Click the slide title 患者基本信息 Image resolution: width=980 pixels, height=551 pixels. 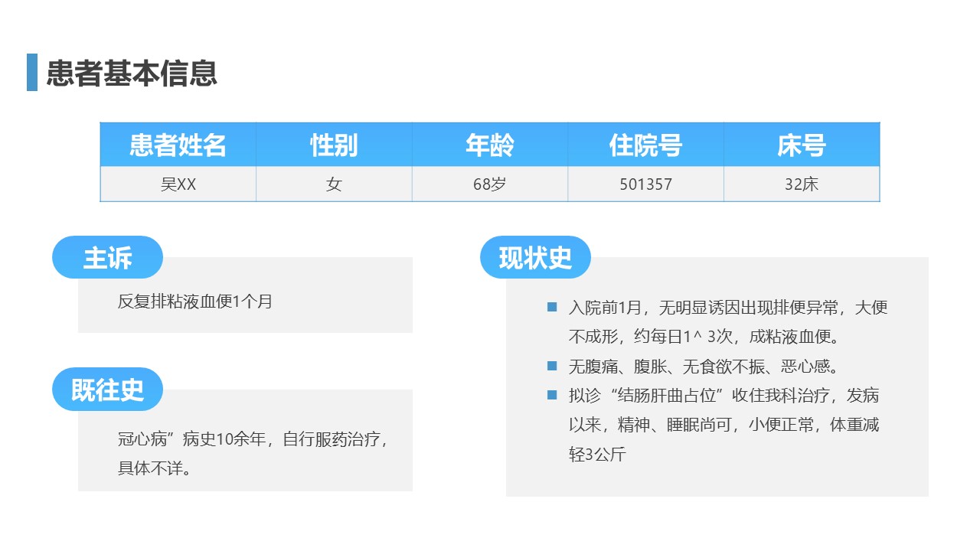(x=132, y=73)
